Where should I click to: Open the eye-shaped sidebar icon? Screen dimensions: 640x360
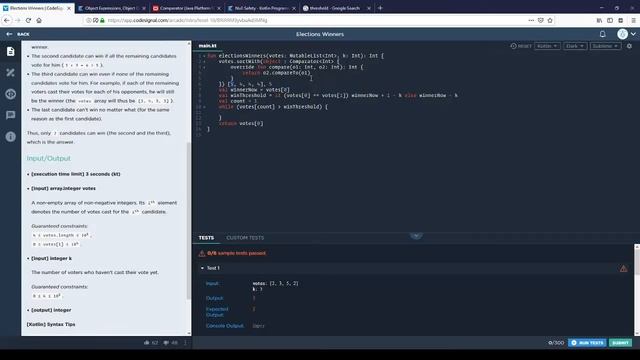click(11, 94)
